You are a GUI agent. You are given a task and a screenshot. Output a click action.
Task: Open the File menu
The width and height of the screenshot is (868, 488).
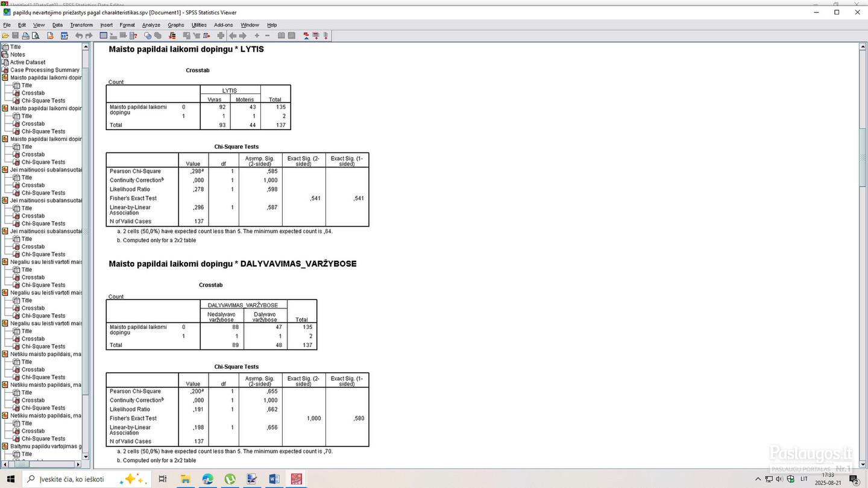7,25
